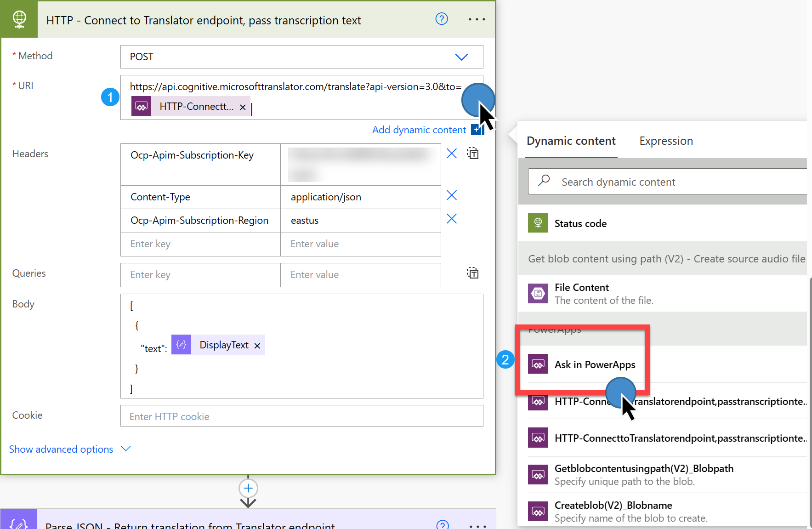This screenshot has width=812, height=529.
Task: Click the search magnifier in Dynamic content
Action: [x=543, y=181]
